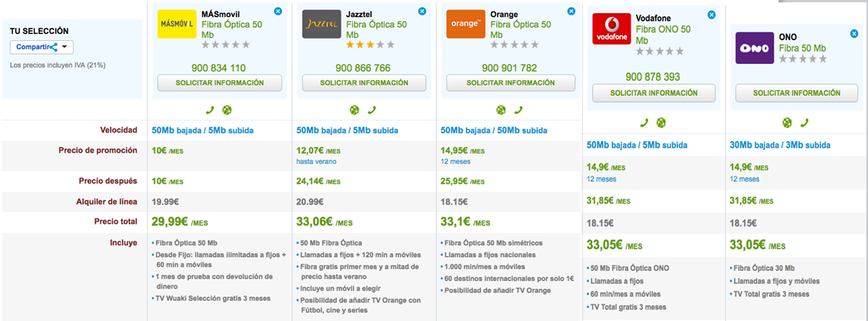The image size is (868, 321).
Task: Click the Precio total row label
Action: [x=114, y=221]
